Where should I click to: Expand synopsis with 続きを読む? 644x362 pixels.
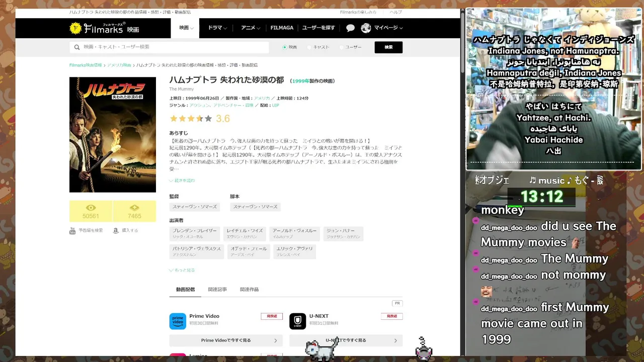(182, 180)
